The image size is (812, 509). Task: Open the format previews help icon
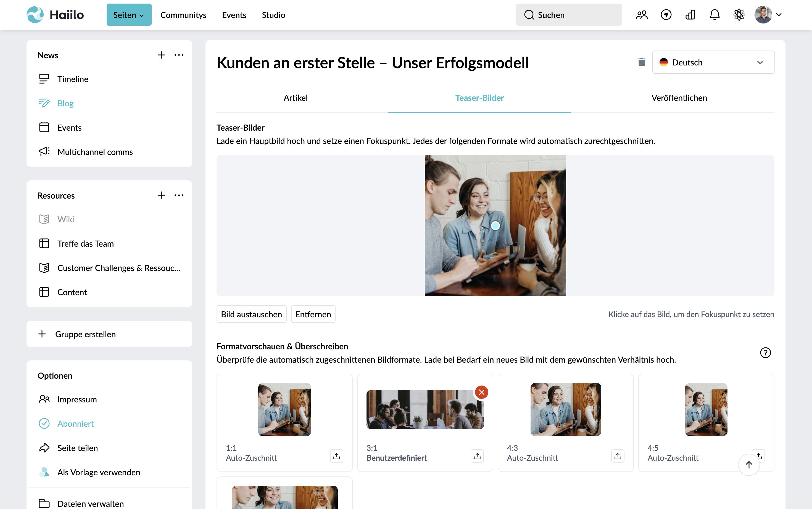pos(765,352)
